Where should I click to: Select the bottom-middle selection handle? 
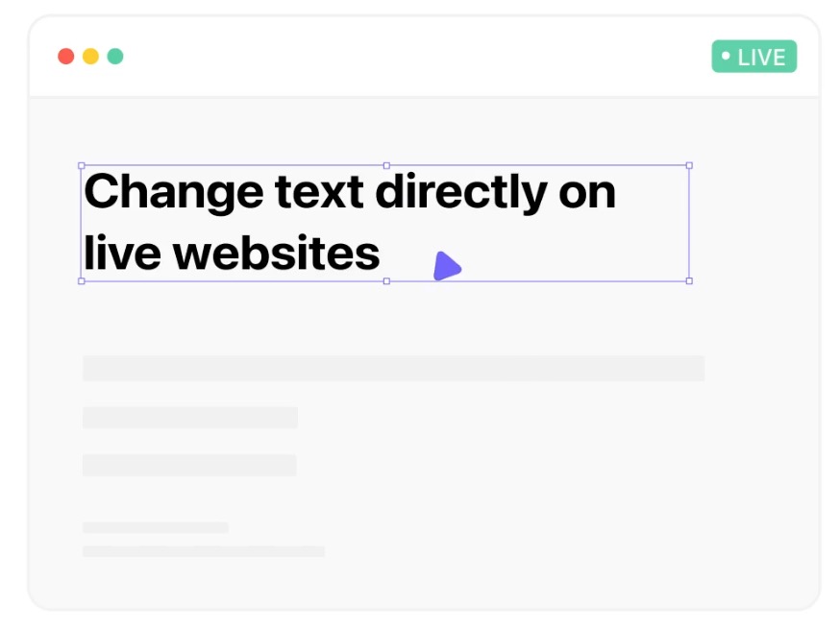coord(386,281)
